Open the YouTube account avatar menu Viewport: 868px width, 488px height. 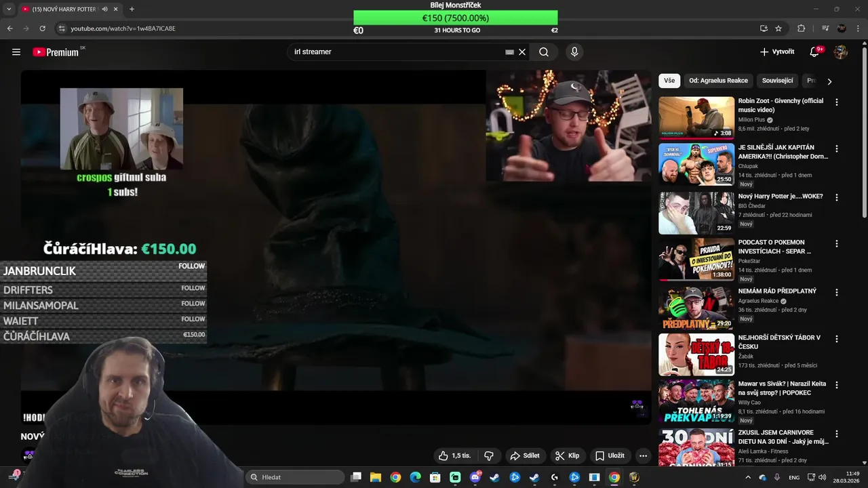[x=841, y=52]
